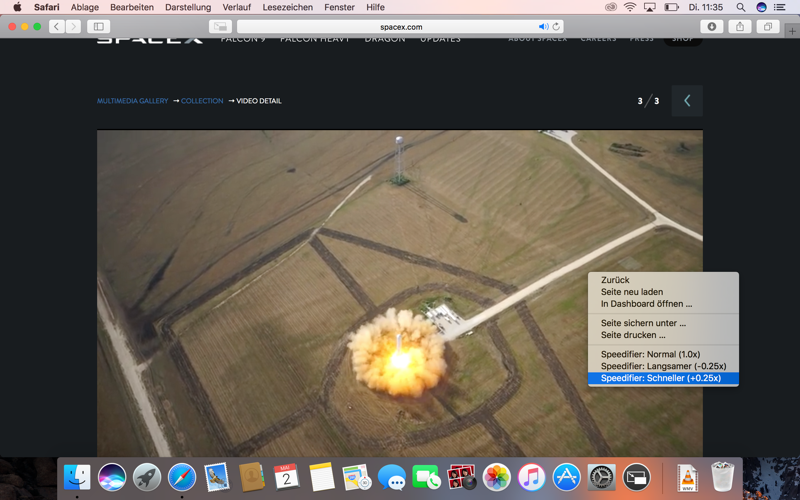Viewport: 800px width, 500px height.
Task: Open the MULTIMEDIA GALLERY breadcrumb link
Action: [x=133, y=101]
